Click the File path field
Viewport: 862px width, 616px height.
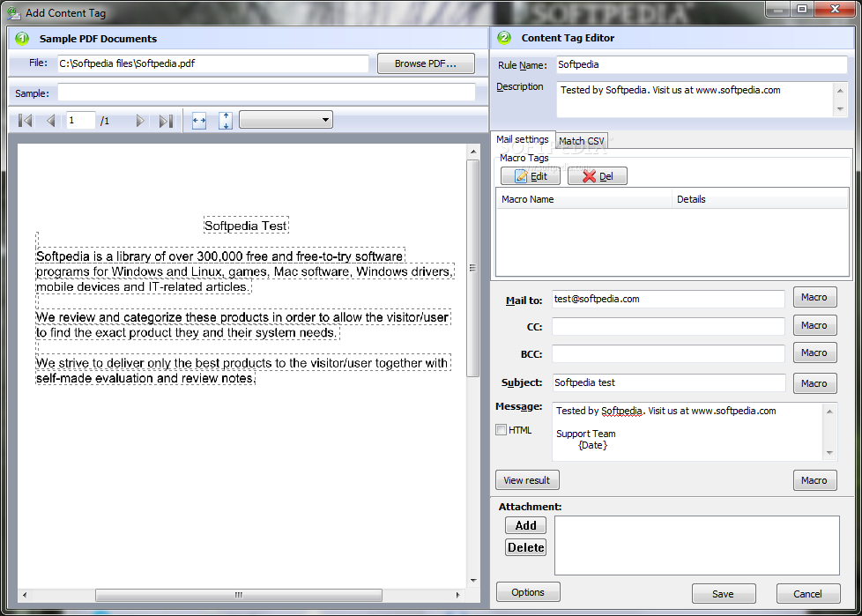pyautogui.click(x=212, y=63)
